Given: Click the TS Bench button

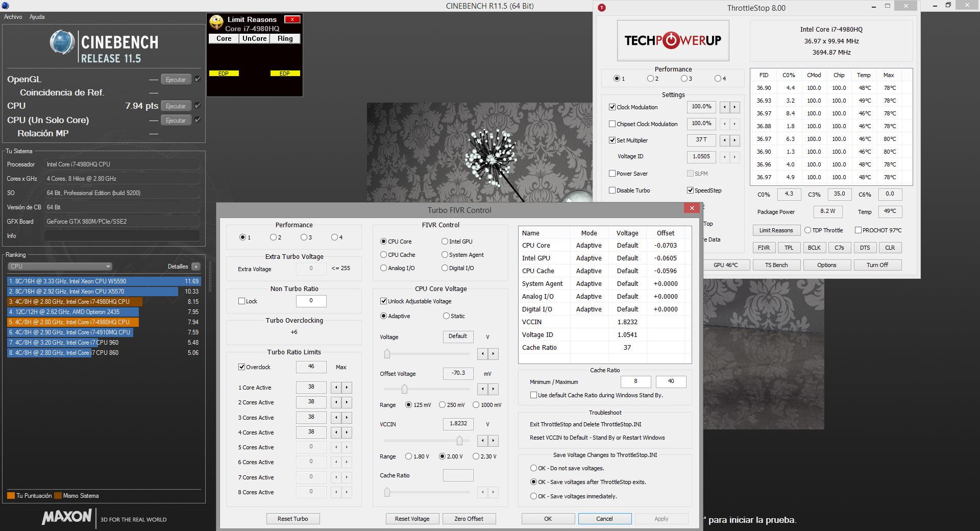Looking at the screenshot, I should point(776,265).
